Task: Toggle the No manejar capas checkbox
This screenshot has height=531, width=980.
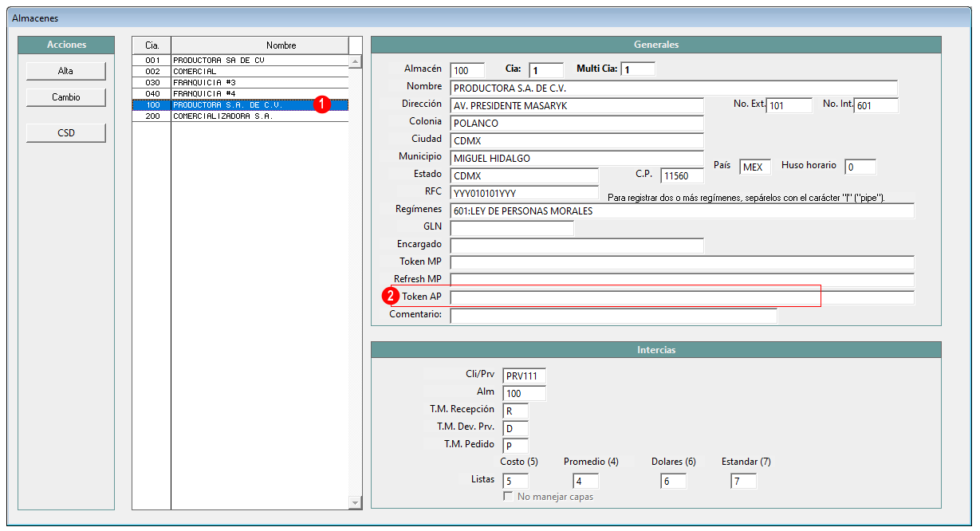Action: pyautogui.click(x=508, y=497)
